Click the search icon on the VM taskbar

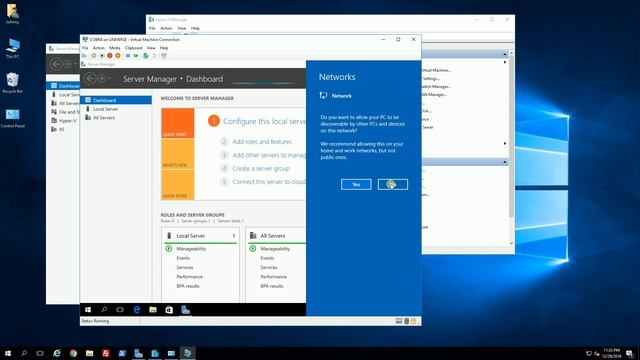[x=104, y=310]
